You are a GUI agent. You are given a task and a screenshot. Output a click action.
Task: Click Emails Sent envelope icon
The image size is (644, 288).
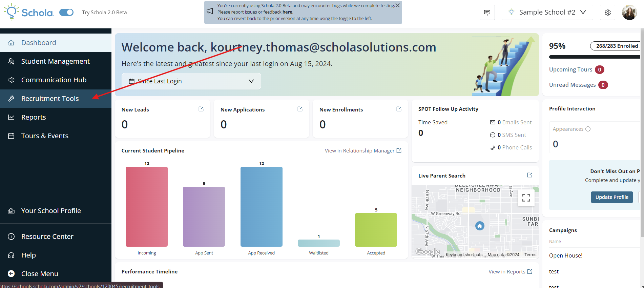point(493,122)
